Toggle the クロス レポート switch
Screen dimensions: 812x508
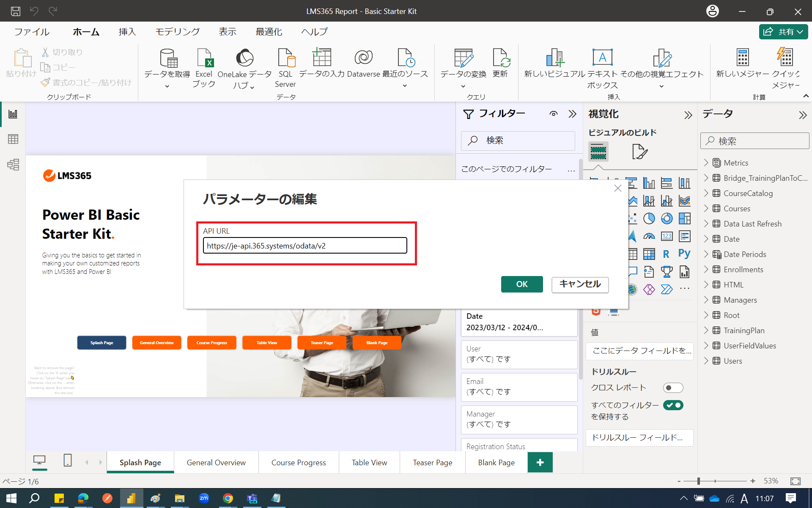click(673, 388)
